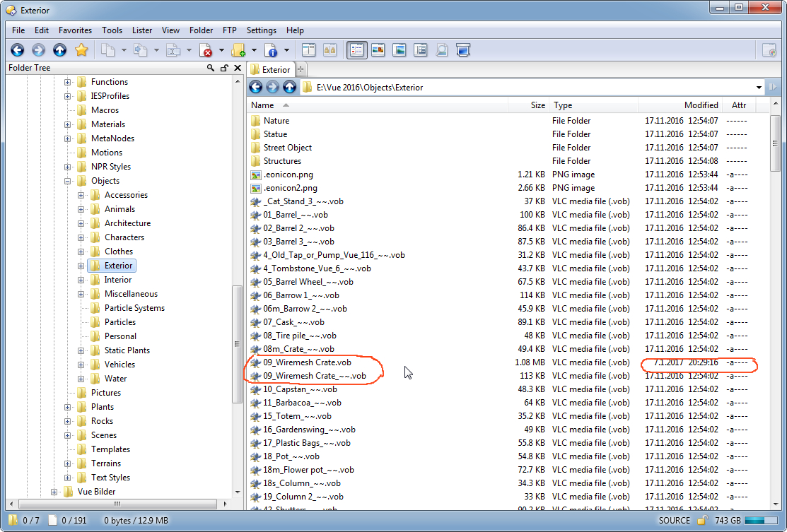Collapse the Objects tree node

[67, 181]
